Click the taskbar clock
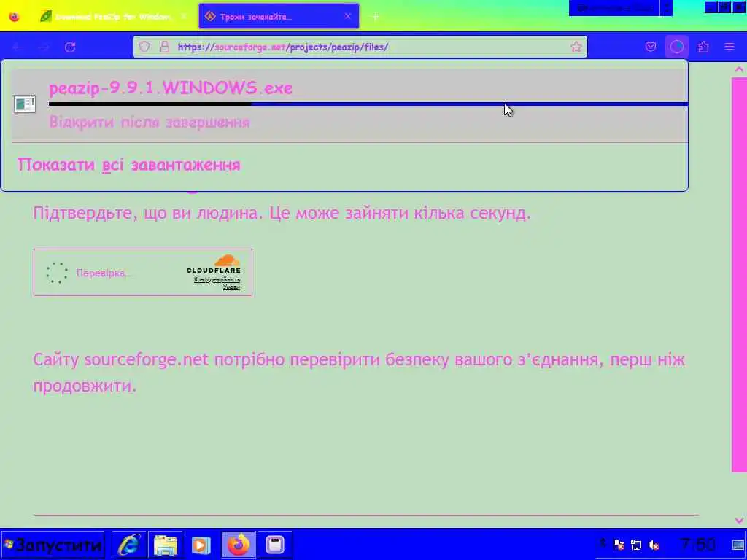 [x=697, y=545]
